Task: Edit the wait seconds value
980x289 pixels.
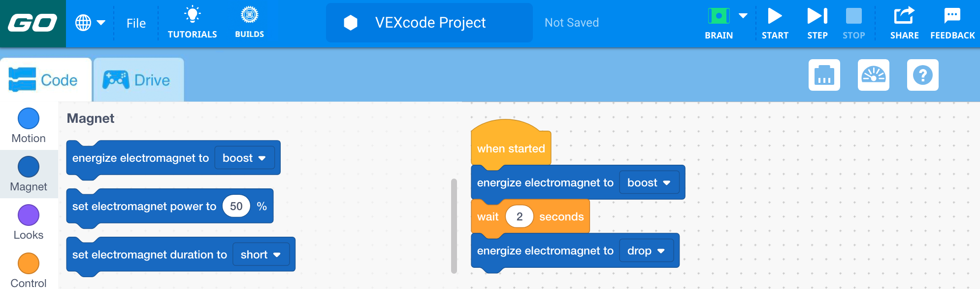Action: 519,216
